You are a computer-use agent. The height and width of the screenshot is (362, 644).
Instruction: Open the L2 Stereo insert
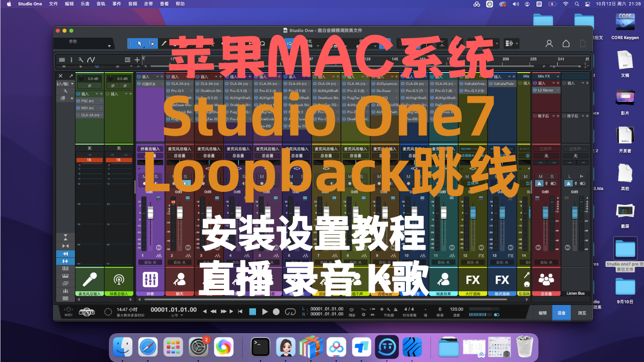[x=546, y=90]
